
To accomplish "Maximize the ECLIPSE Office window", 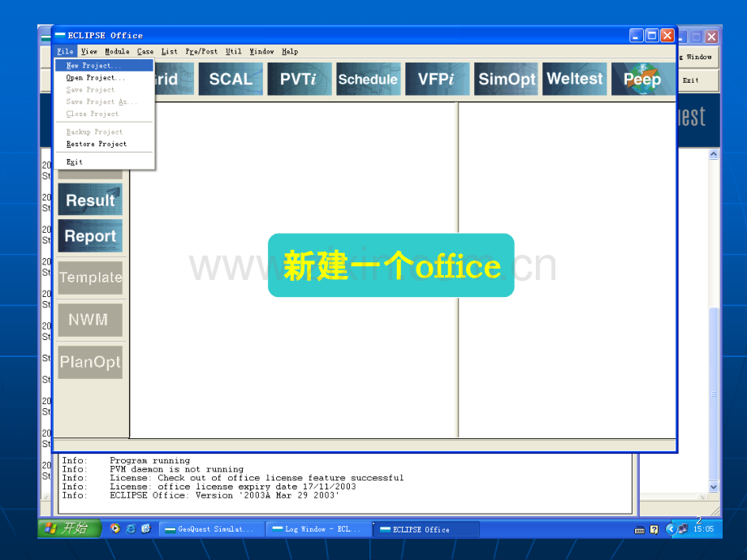I will 652,36.
